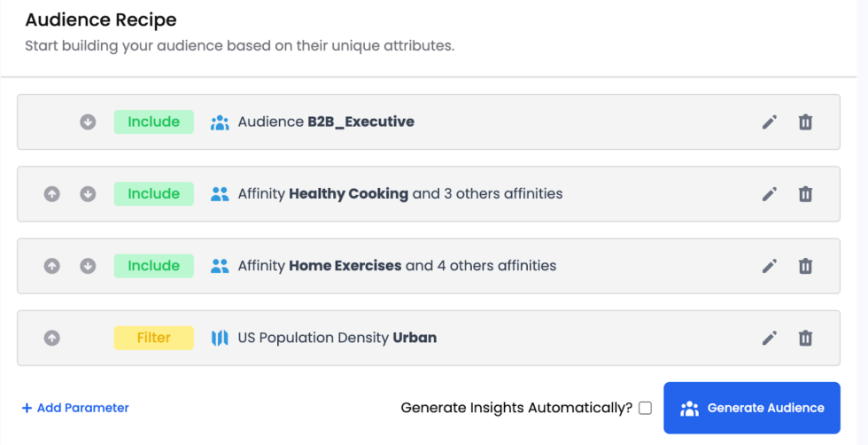The image size is (868, 445).
Task: Delete the B2B_Executive audience row
Action: click(x=805, y=122)
